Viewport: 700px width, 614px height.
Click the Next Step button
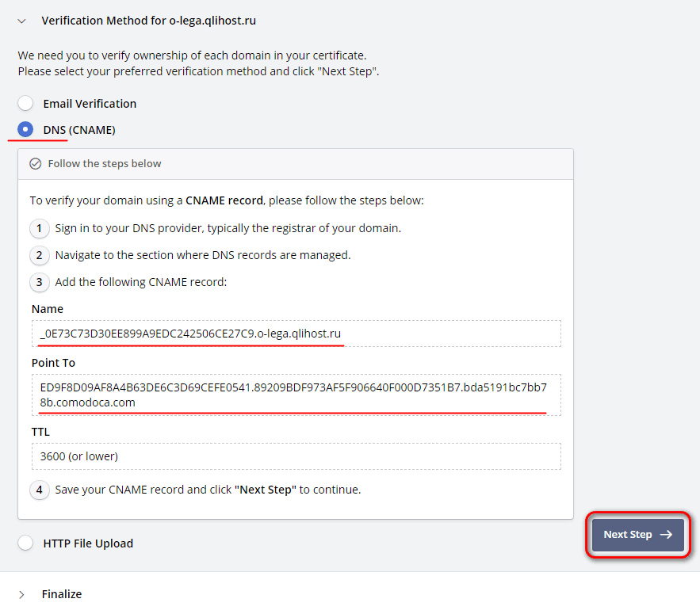click(638, 535)
